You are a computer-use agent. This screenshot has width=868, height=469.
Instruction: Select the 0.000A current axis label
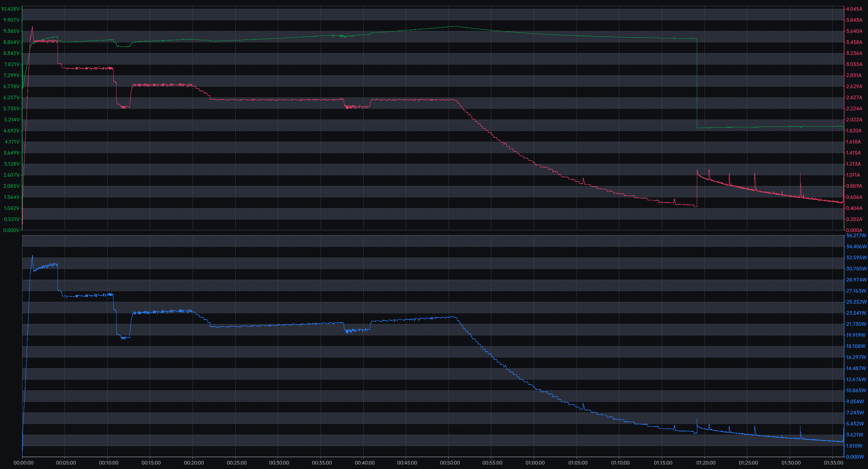click(854, 230)
